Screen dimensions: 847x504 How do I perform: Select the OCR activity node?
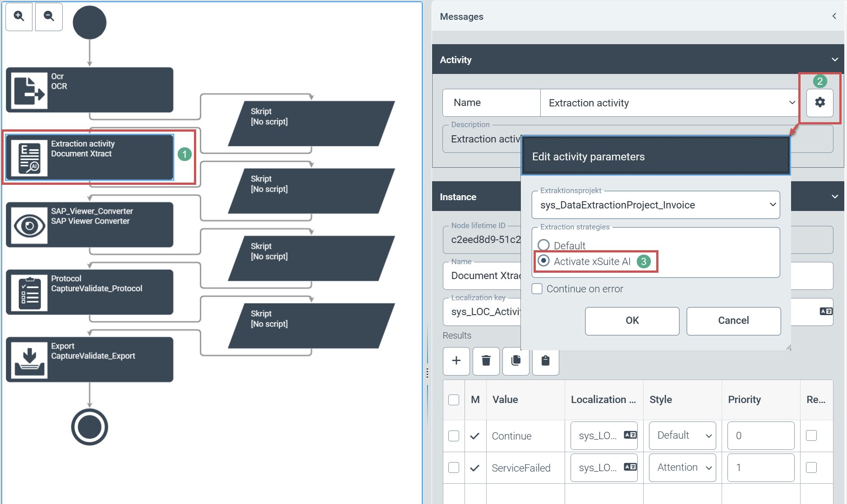(89, 90)
